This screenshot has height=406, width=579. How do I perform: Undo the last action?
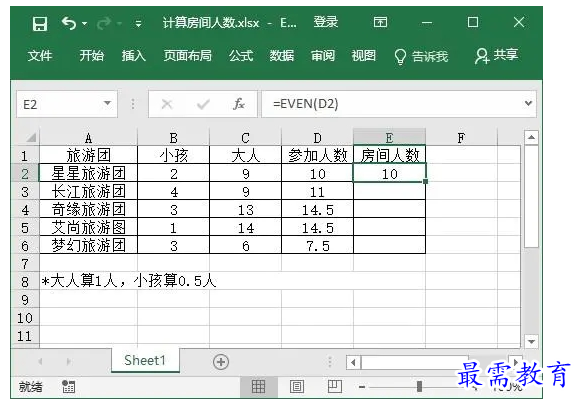coord(69,23)
